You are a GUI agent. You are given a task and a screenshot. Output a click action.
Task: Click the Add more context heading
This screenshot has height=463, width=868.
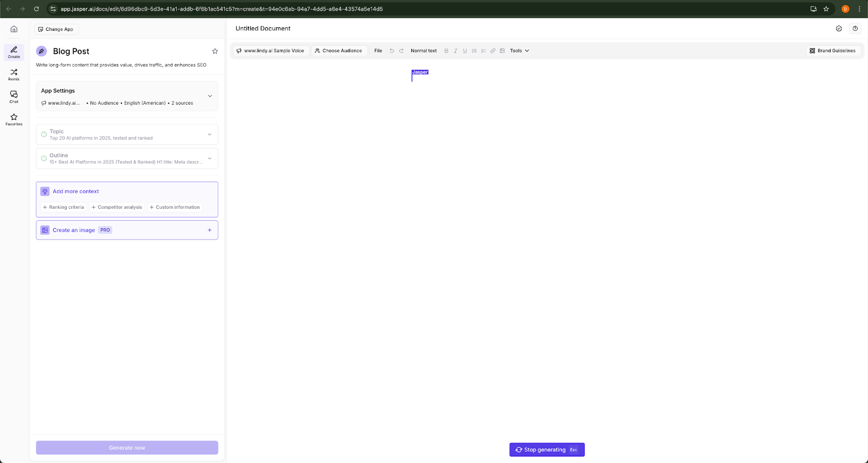(x=76, y=191)
